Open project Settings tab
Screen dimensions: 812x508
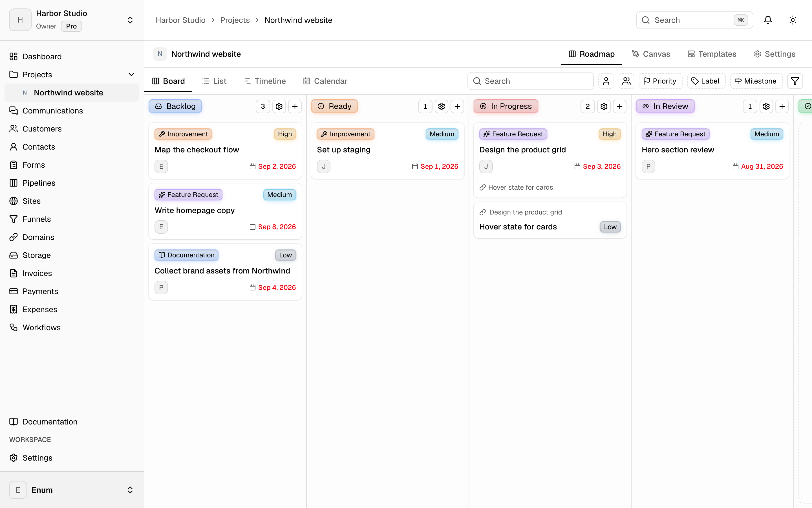[775, 54]
